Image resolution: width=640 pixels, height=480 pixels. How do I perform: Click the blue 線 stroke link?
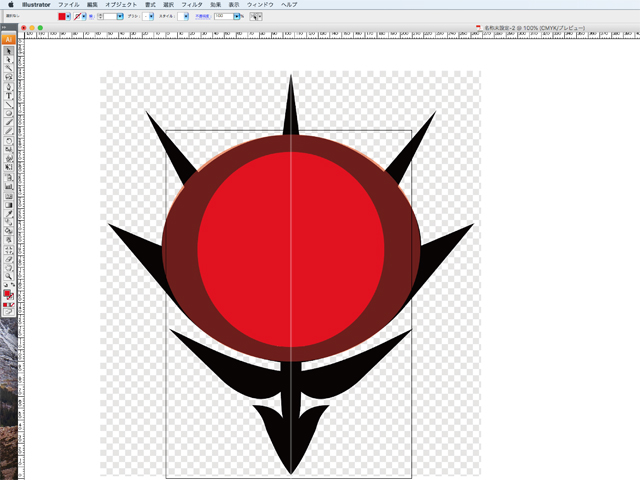[91, 16]
